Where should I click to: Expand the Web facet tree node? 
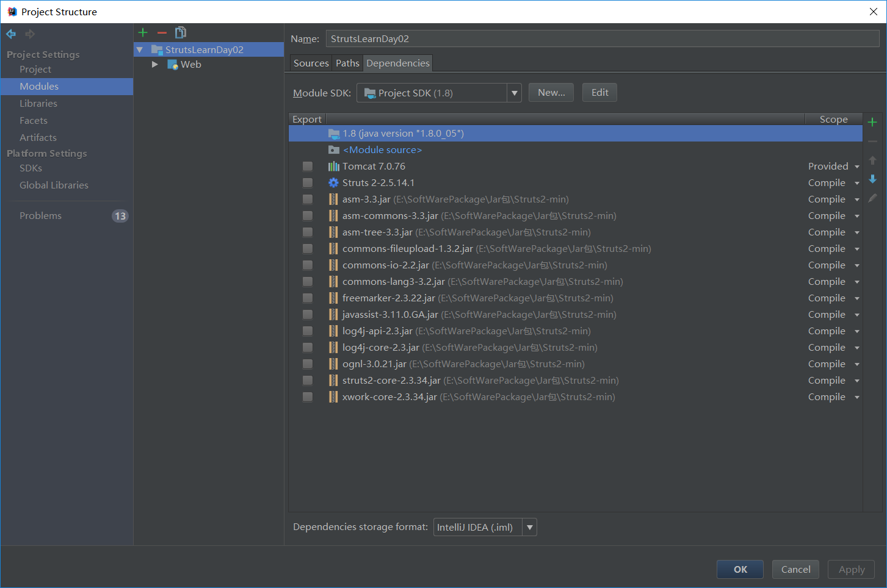click(155, 65)
